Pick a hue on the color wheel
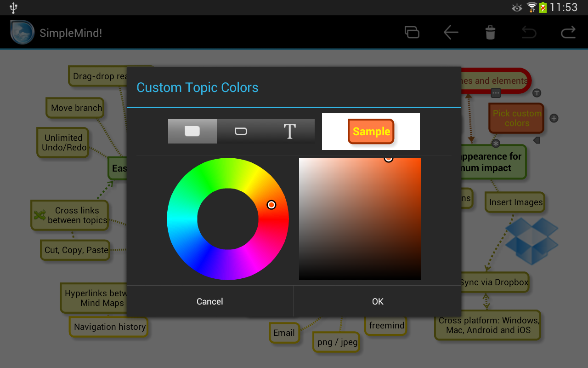Viewport: 588px width, 368px height. pos(271,205)
